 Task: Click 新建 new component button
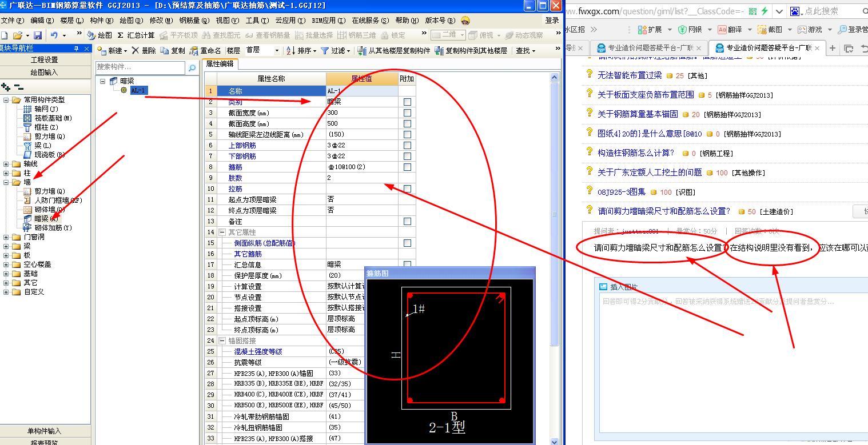113,50
